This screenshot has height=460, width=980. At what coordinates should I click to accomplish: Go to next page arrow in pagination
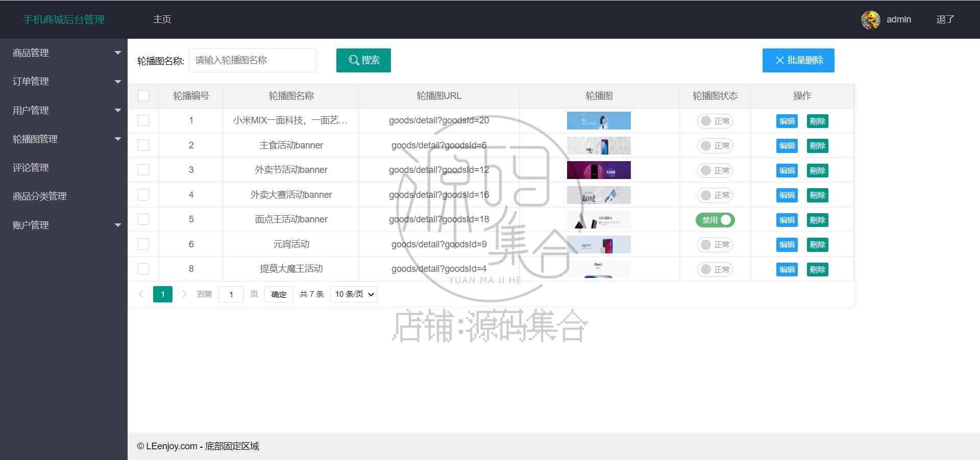(185, 294)
